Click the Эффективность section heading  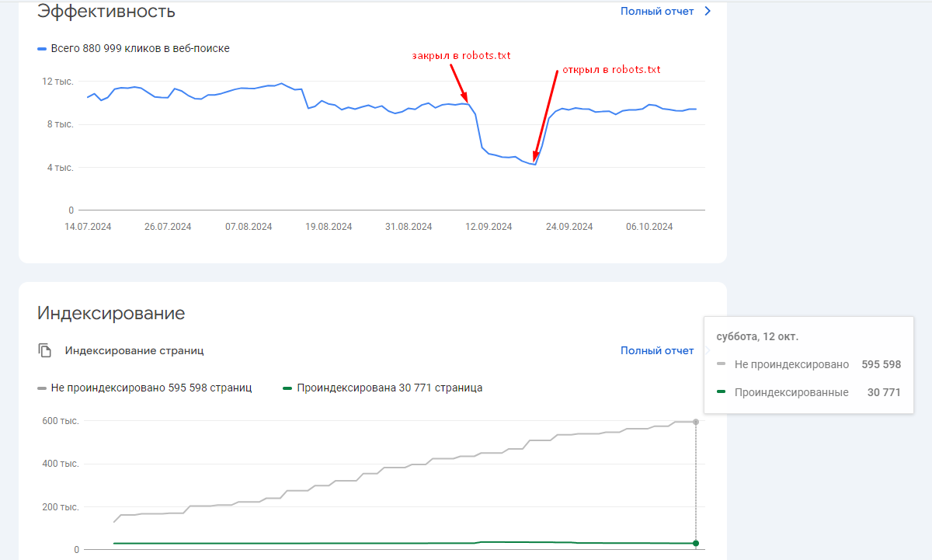pyautogui.click(x=106, y=12)
